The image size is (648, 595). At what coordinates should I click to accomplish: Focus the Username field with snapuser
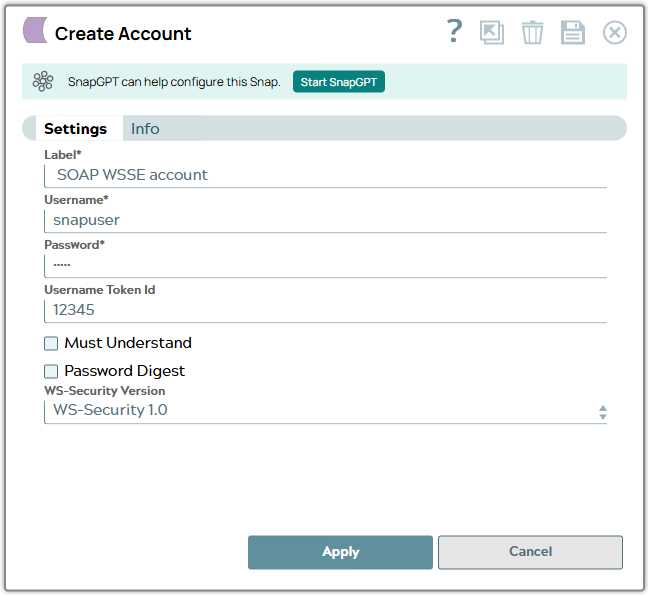point(325,221)
